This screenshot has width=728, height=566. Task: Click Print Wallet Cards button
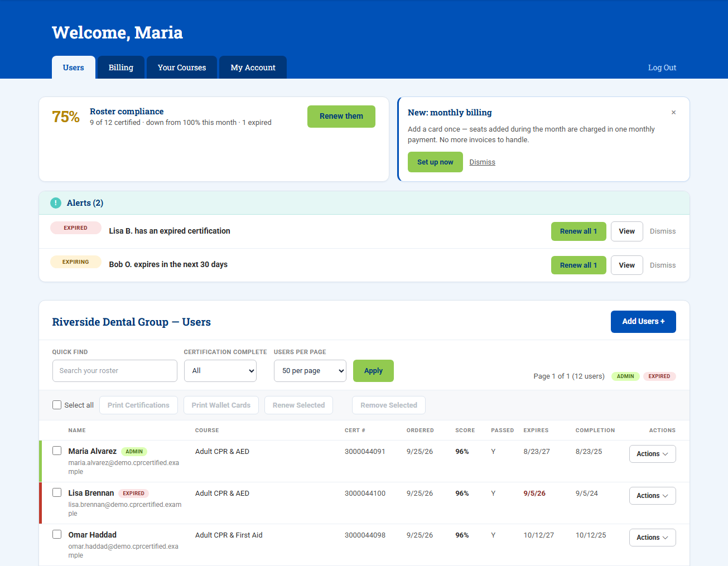221,405
